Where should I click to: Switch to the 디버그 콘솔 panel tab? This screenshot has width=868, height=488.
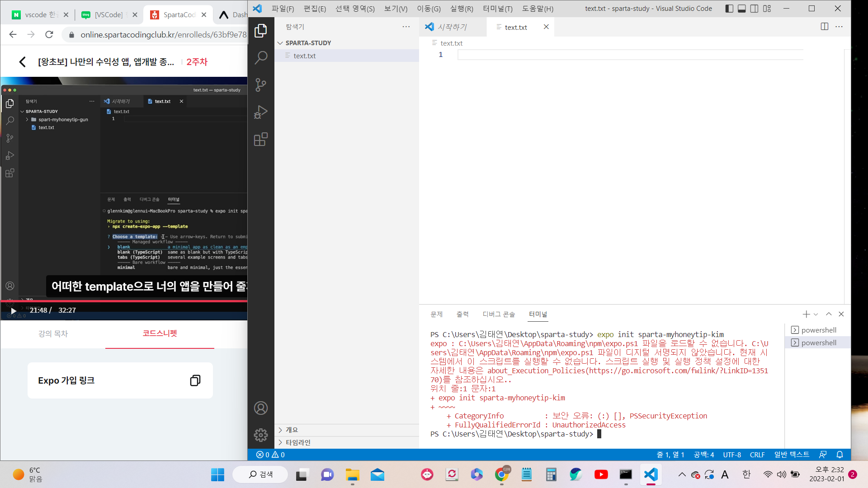[x=499, y=314]
